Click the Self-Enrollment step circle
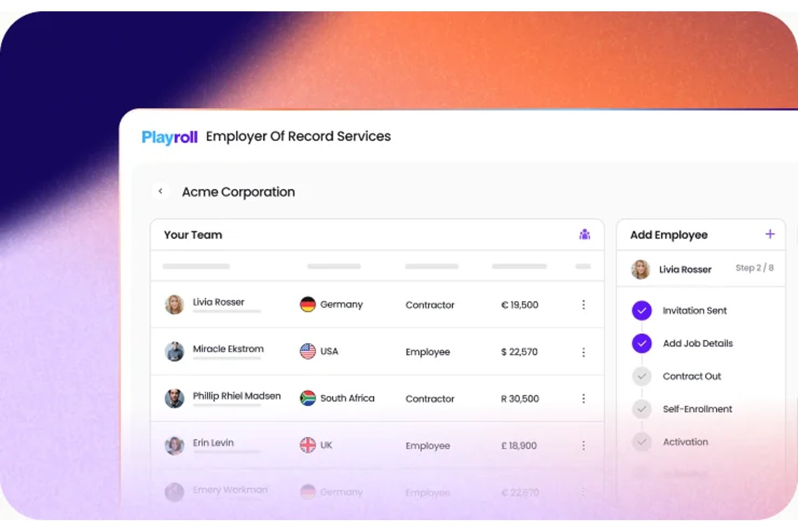 click(642, 409)
